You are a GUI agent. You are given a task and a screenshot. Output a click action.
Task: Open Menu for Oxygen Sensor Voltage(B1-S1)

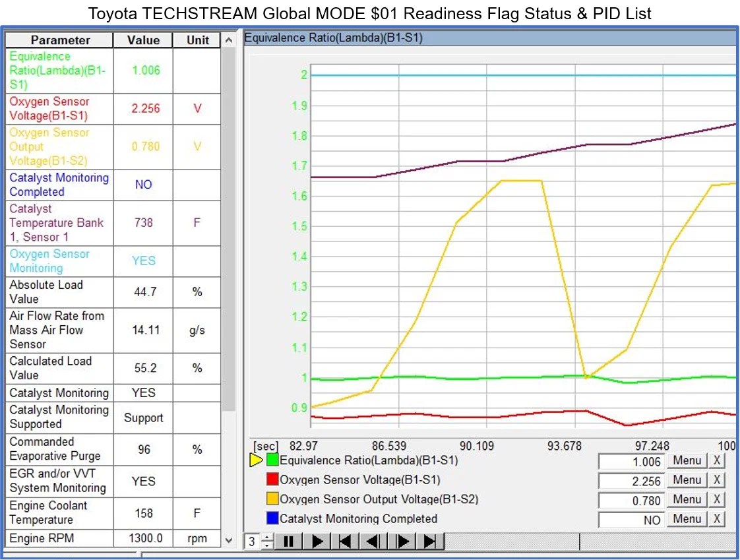pyautogui.click(x=687, y=480)
